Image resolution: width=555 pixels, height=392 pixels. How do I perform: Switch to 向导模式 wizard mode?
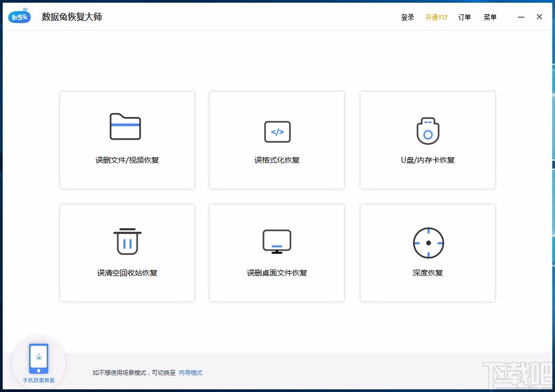point(191,372)
